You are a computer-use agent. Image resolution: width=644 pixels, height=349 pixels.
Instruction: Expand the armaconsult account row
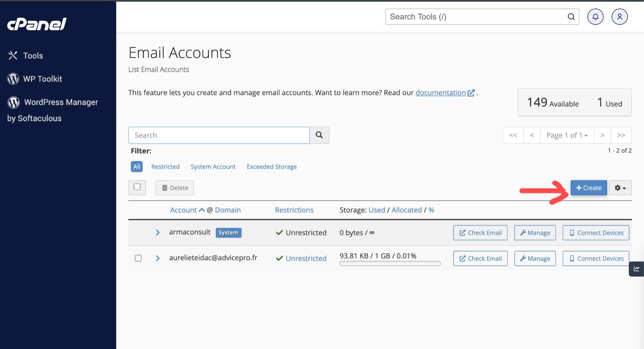click(158, 232)
